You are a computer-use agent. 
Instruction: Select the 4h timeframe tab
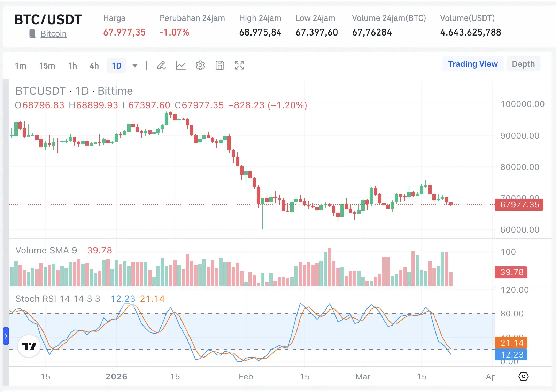[x=94, y=65]
